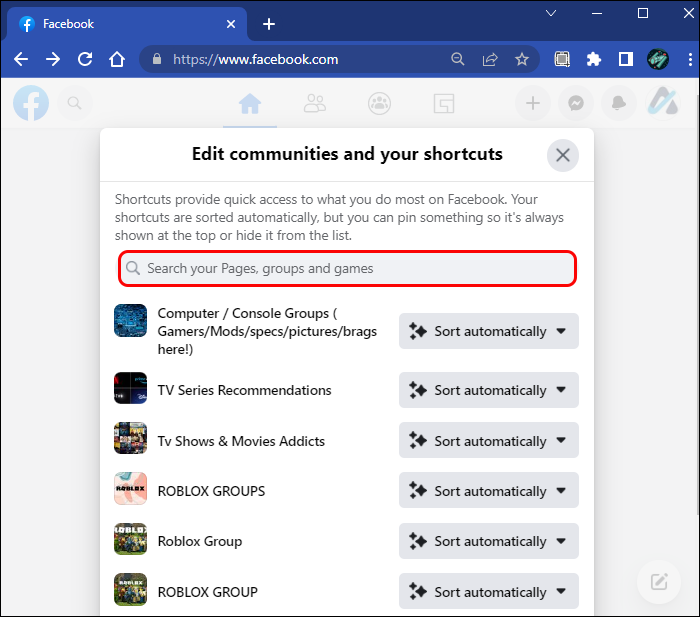
Task: Open sort dropdown for Computer / Console Groups
Action: coord(489,331)
